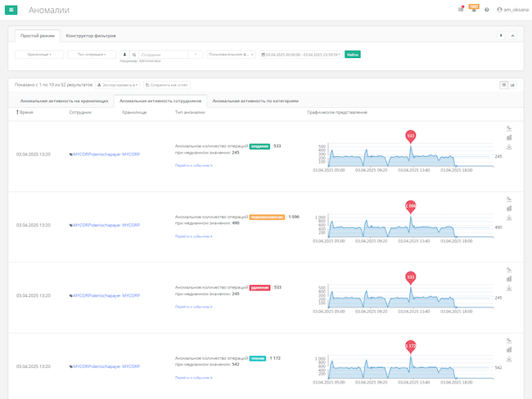Pin the filter panel with pin icon
Image resolution: width=532 pixels, height=399 pixels.
(x=501, y=35)
